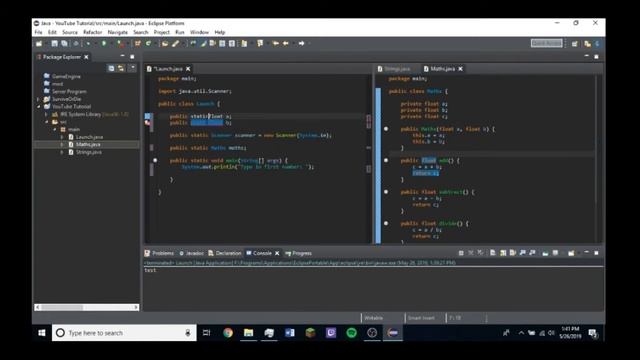Maximize the Console panel
Viewport: 640px width, 360px height.
coord(596,253)
